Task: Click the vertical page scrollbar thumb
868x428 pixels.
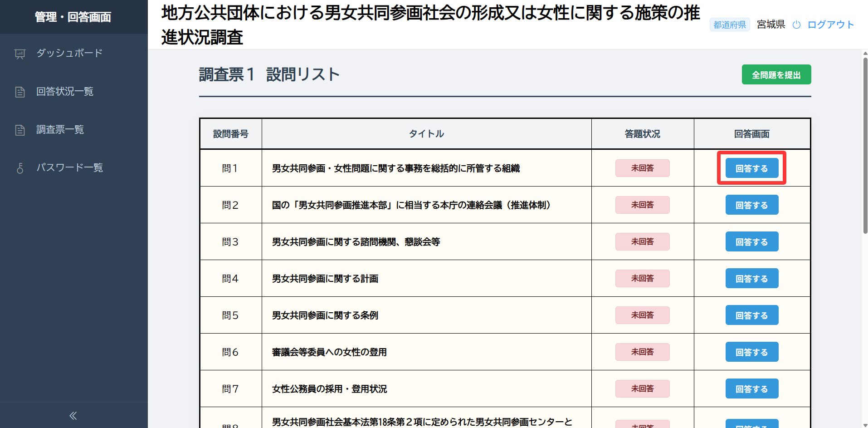Action: click(865, 145)
